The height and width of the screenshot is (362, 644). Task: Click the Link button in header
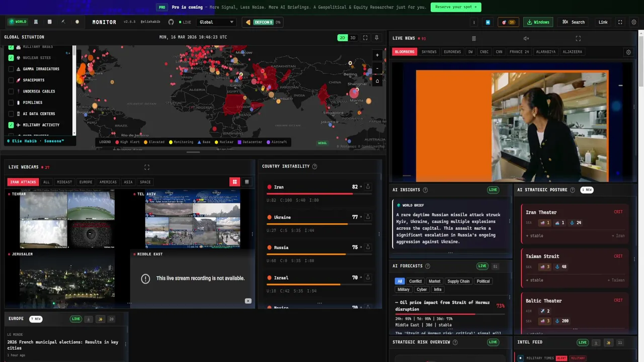coord(603,22)
